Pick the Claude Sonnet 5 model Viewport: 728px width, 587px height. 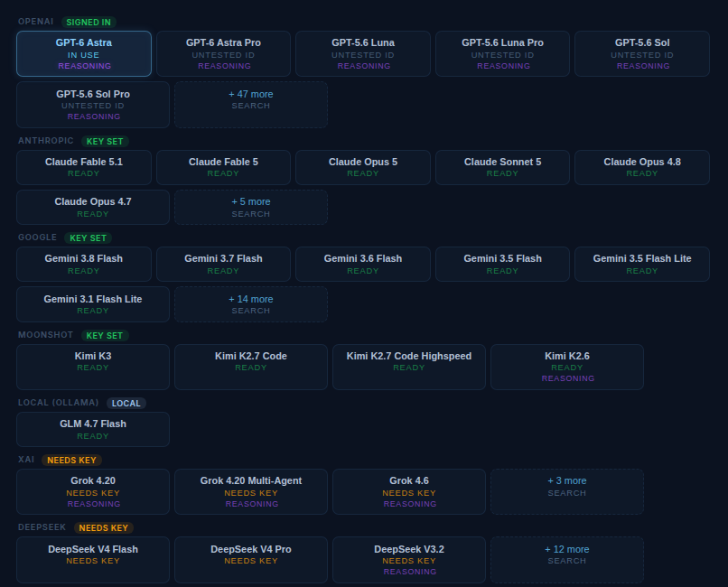(x=502, y=167)
